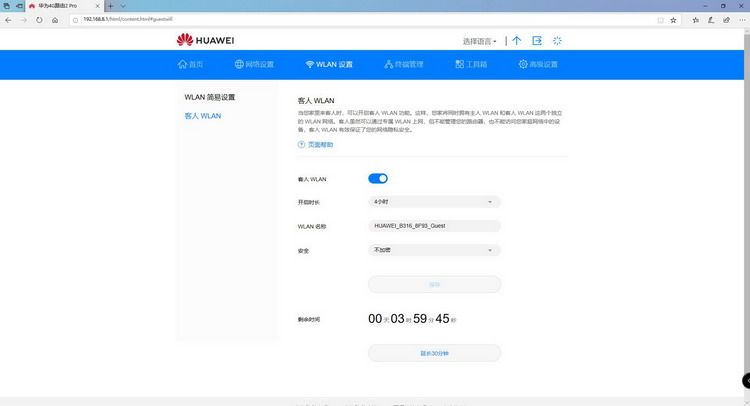Open the toolbox tab

pyautogui.click(x=471, y=64)
